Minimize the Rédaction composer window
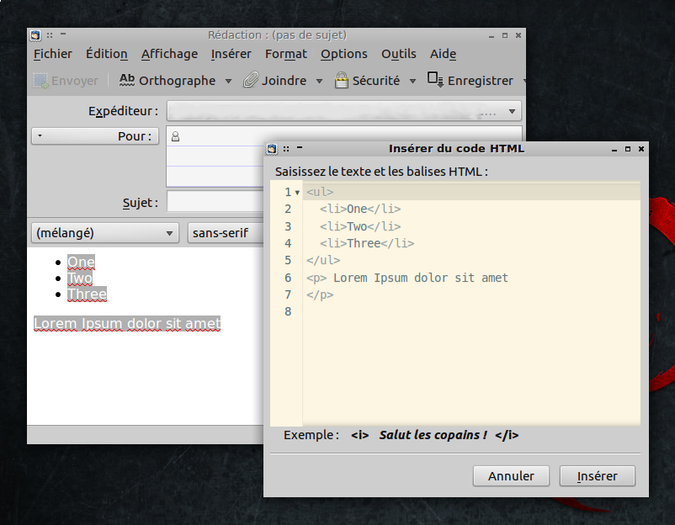This screenshot has width=675, height=525. pos(491,36)
